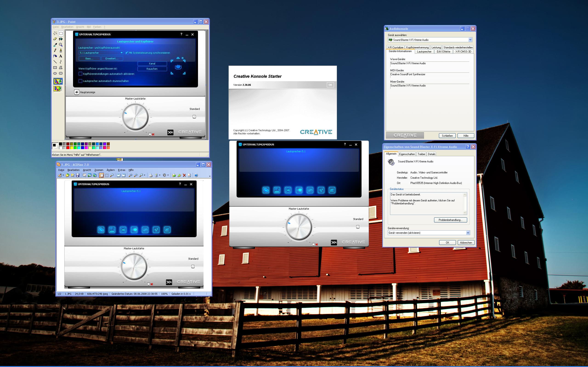588x367 pixels.
Task: Pick the Pencil tool in Paint
Action: pyautogui.click(x=55, y=50)
